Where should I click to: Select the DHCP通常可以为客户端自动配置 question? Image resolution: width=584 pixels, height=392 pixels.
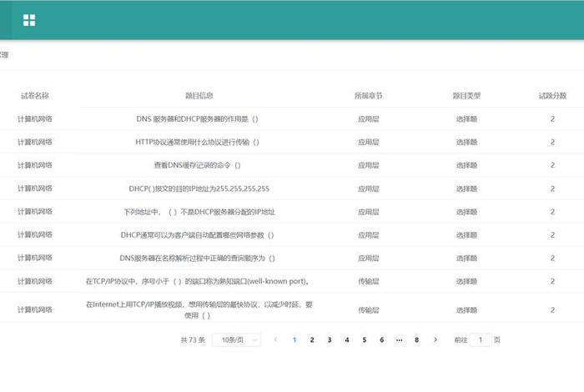(198, 235)
